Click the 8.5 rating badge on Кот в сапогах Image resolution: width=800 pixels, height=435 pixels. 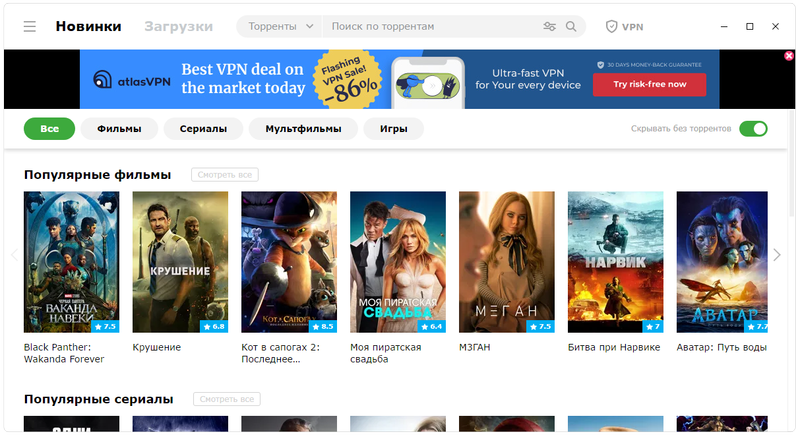[x=323, y=326]
